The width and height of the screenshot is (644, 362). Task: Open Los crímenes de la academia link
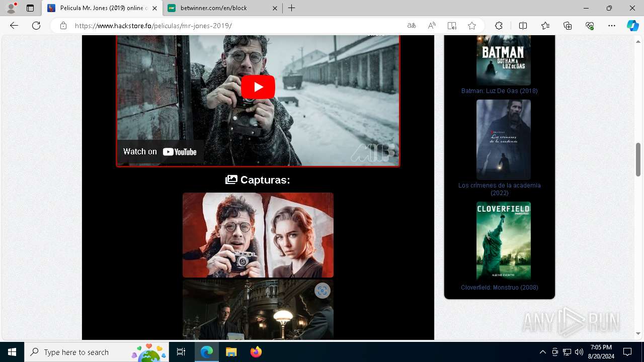point(500,189)
